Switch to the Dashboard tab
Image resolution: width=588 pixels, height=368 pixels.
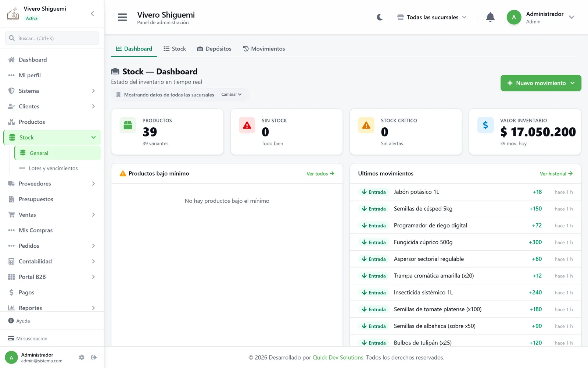point(134,49)
